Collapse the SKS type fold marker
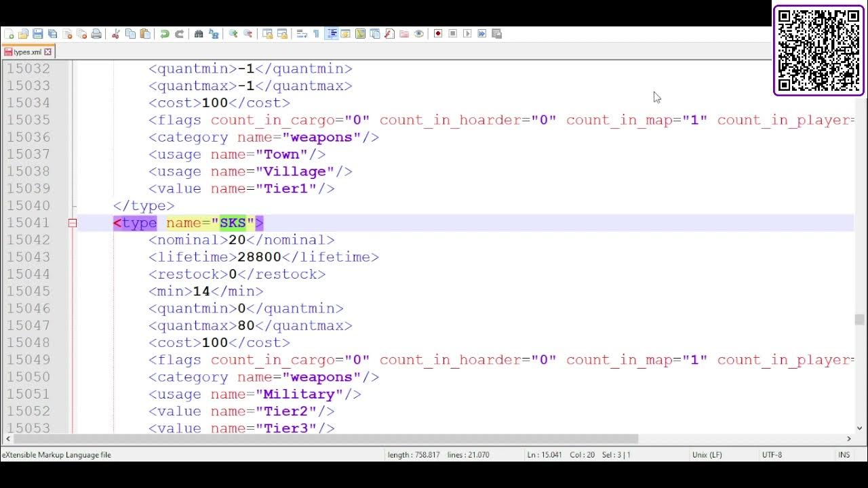The width and height of the screenshot is (868, 488). (x=73, y=223)
